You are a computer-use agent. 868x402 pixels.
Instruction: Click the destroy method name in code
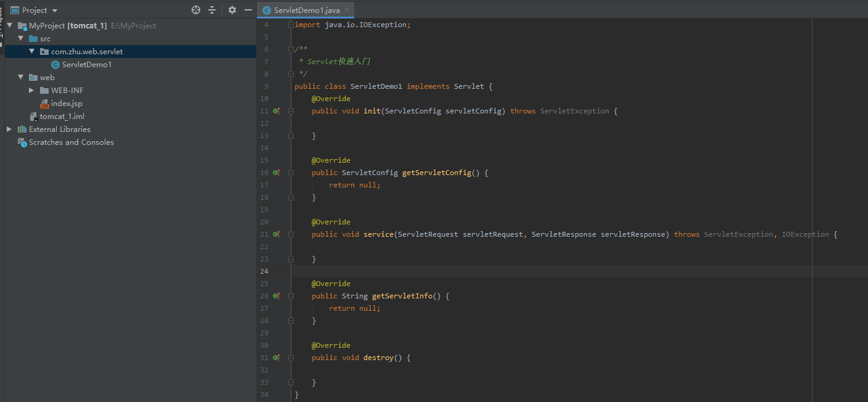pyautogui.click(x=378, y=358)
